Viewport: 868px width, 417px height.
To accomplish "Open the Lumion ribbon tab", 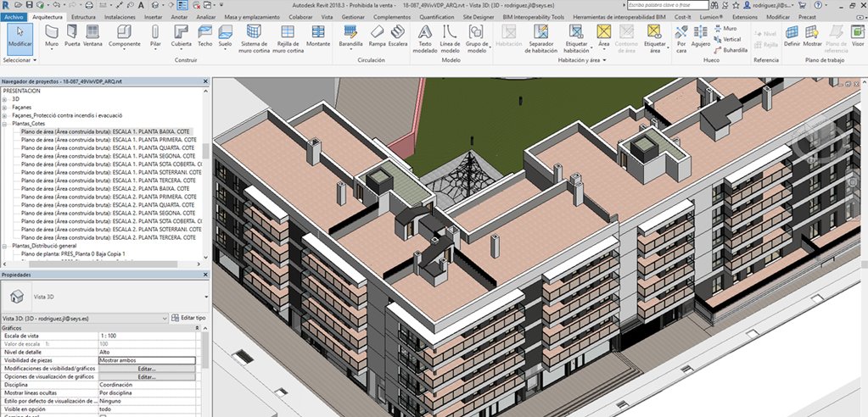I will pos(711,17).
